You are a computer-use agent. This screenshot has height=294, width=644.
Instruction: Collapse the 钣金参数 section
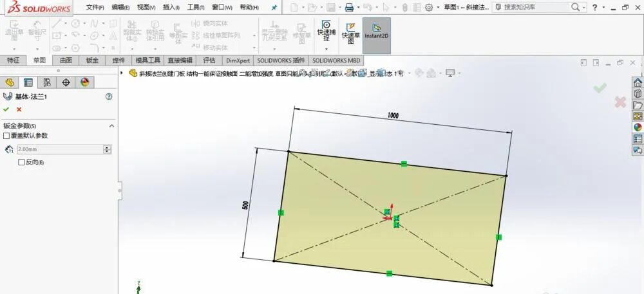[111, 126]
